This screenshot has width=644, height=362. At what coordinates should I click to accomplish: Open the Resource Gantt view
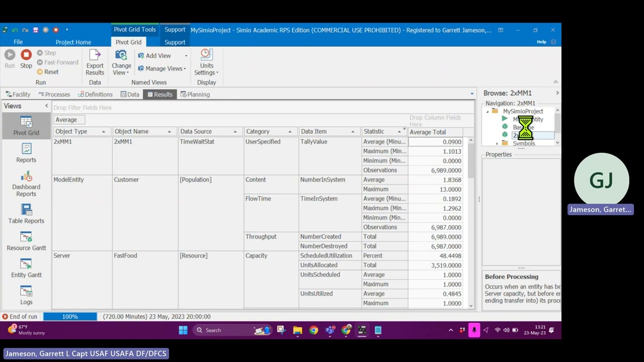point(26,241)
